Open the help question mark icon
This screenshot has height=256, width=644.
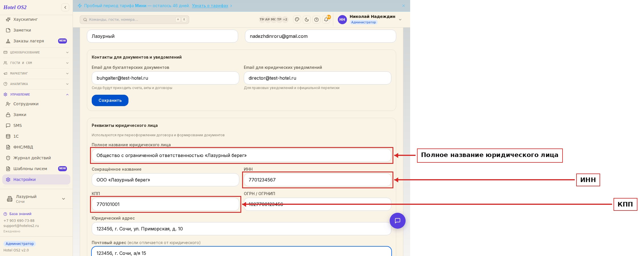pyautogui.click(x=316, y=19)
